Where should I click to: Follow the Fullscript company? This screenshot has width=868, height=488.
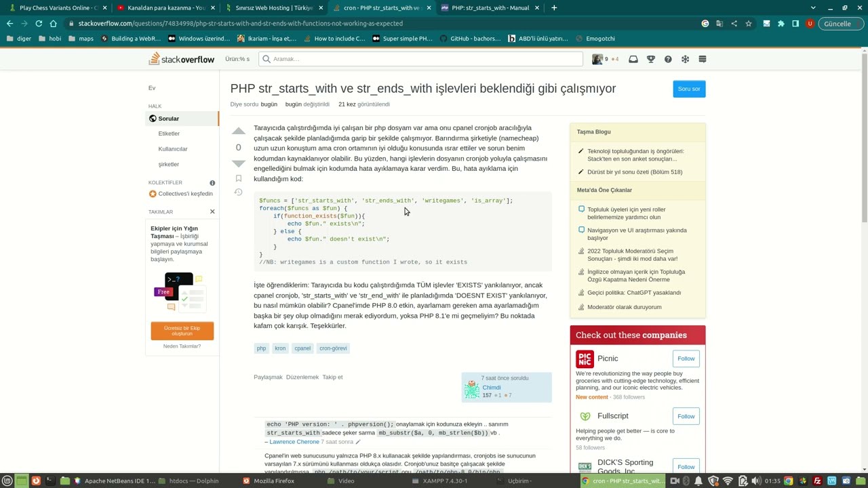click(x=686, y=416)
